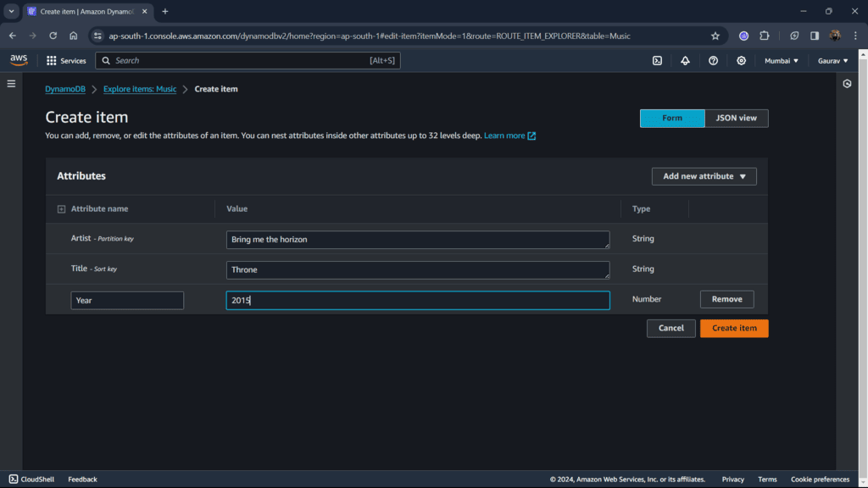Select the Artist partition key label

coord(102,238)
